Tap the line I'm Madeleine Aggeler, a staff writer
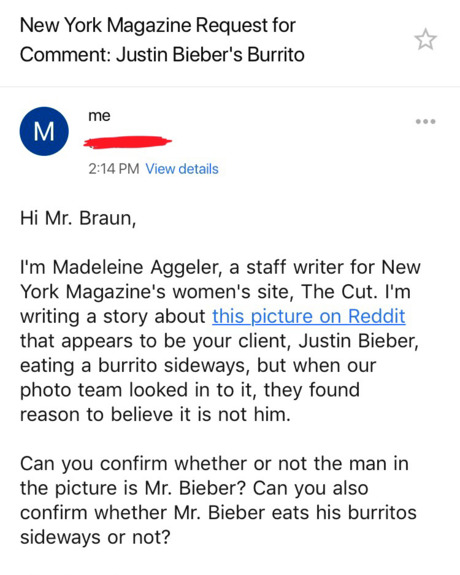Image resolution: width=460 pixels, height=575 pixels. point(220,267)
